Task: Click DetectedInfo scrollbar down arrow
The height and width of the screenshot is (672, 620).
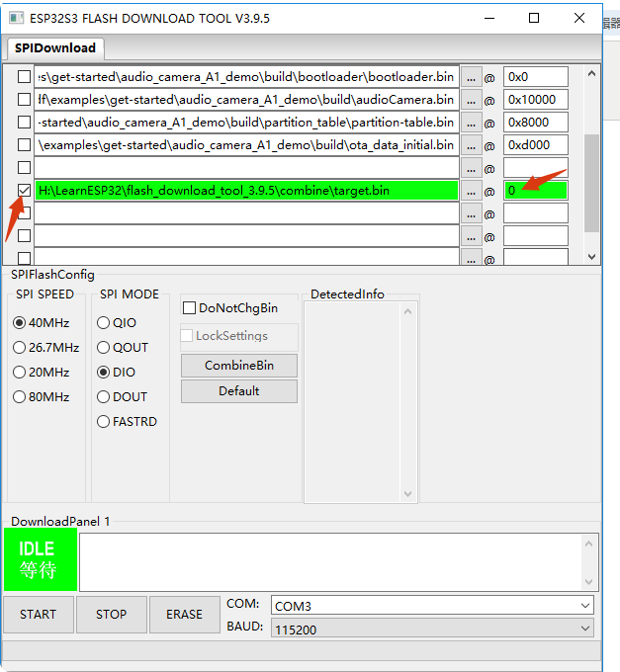Action: [x=407, y=494]
